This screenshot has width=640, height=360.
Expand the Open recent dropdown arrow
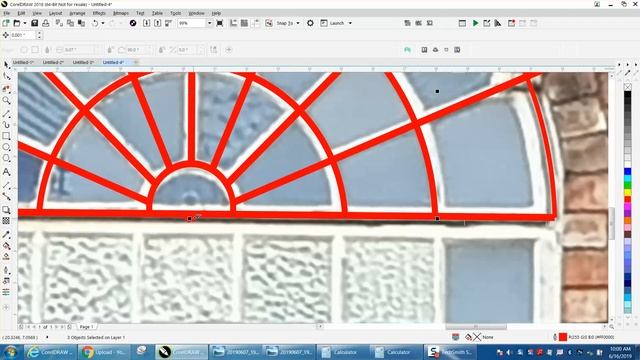pos(25,23)
